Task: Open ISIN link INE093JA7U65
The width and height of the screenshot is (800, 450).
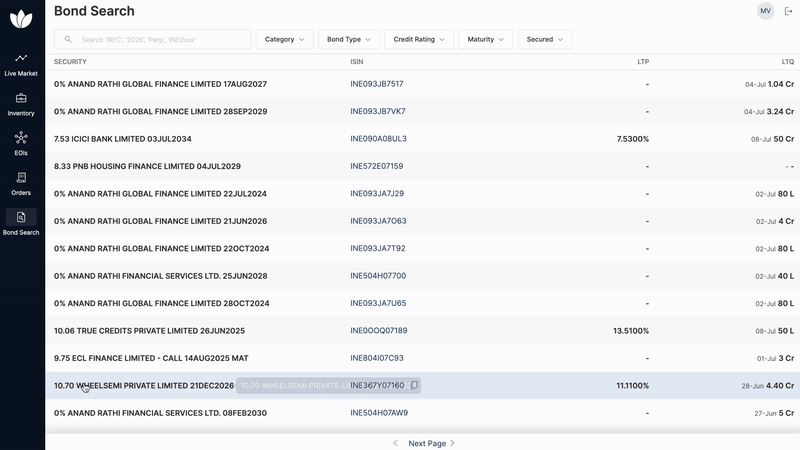Action: 378,303
